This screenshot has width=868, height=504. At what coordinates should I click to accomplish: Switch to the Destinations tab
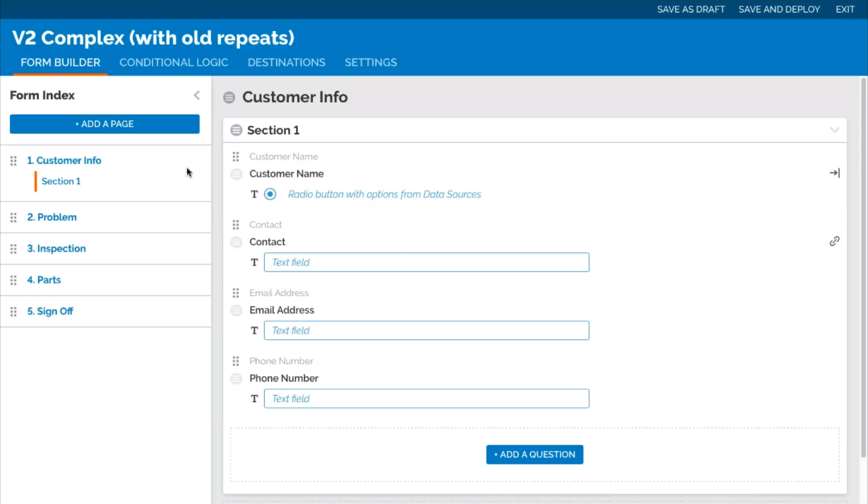[286, 62]
